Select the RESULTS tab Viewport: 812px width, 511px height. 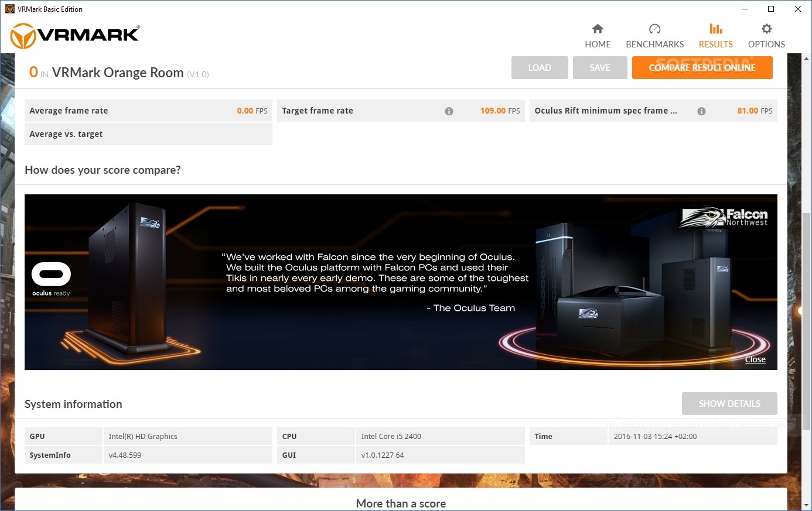click(715, 36)
